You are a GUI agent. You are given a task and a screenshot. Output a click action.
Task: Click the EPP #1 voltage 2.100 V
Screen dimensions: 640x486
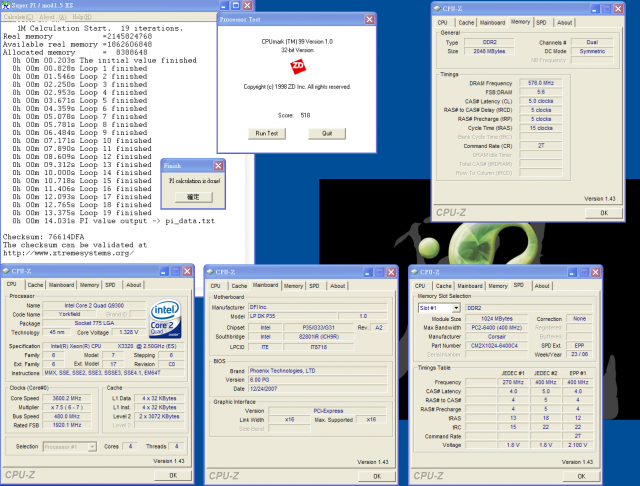[578, 445]
